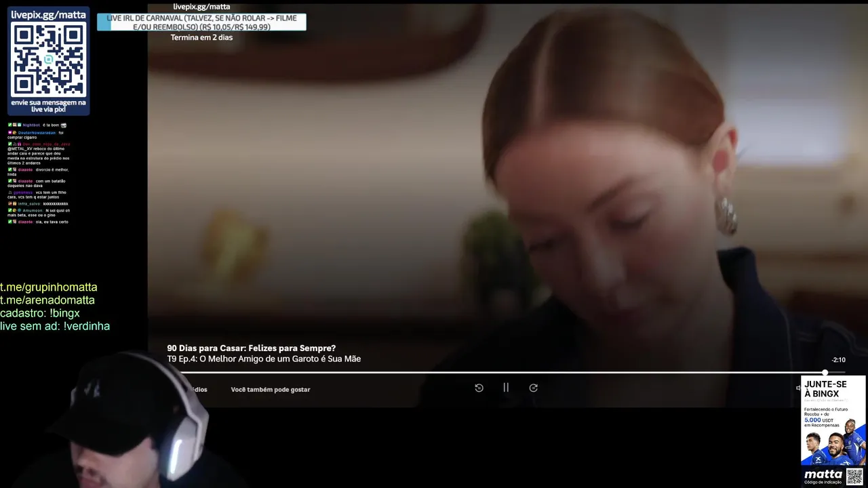Click the 'livepix.gg/matta' text above QR code
Viewport: 868px width, 488px height.
click(x=48, y=14)
